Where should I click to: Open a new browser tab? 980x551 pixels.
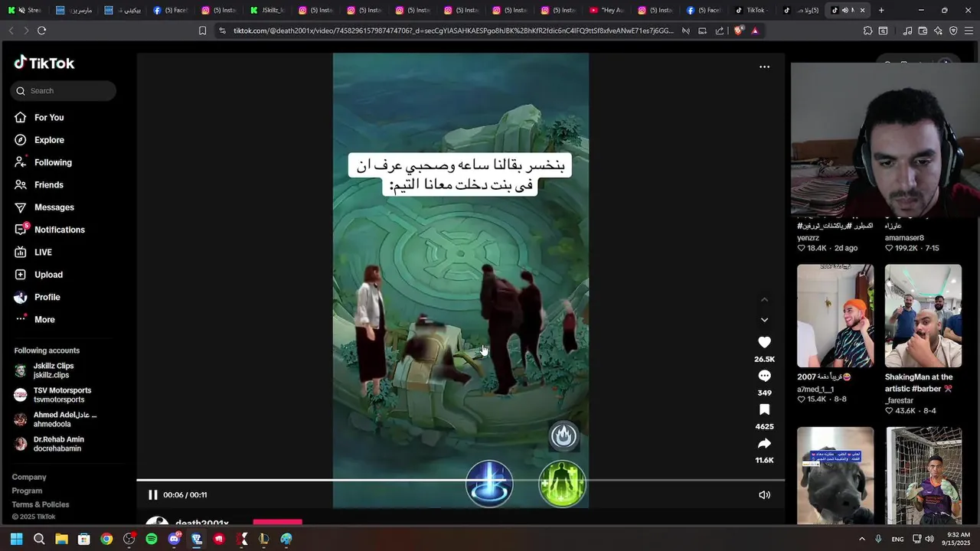pyautogui.click(x=881, y=10)
